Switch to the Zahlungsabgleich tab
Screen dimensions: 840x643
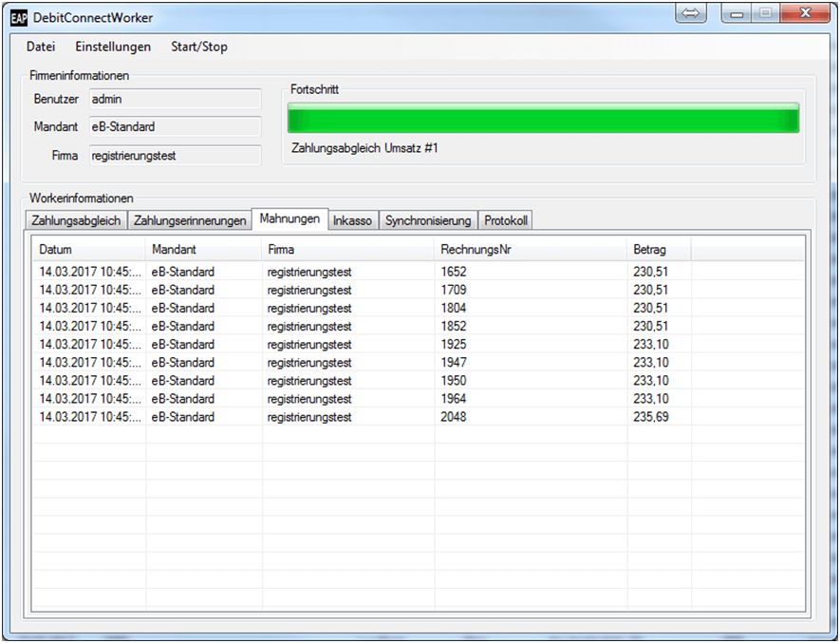(x=76, y=220)
